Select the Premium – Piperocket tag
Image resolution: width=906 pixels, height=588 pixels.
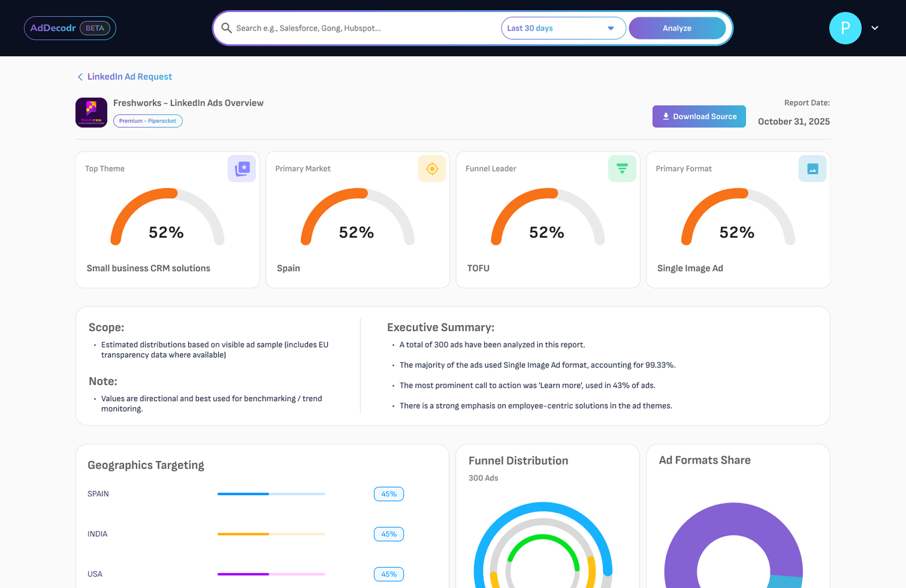(x=147, y=120)
